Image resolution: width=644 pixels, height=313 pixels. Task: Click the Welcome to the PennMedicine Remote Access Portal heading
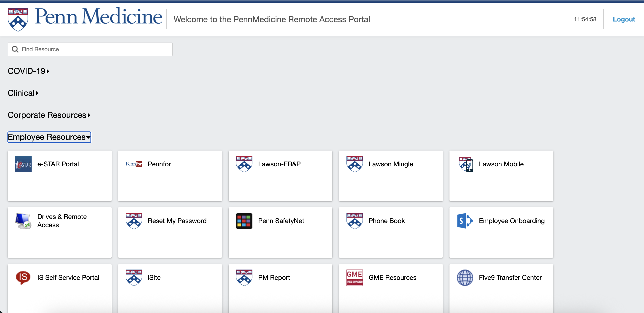pyautogui.click(x=272, y=19)
